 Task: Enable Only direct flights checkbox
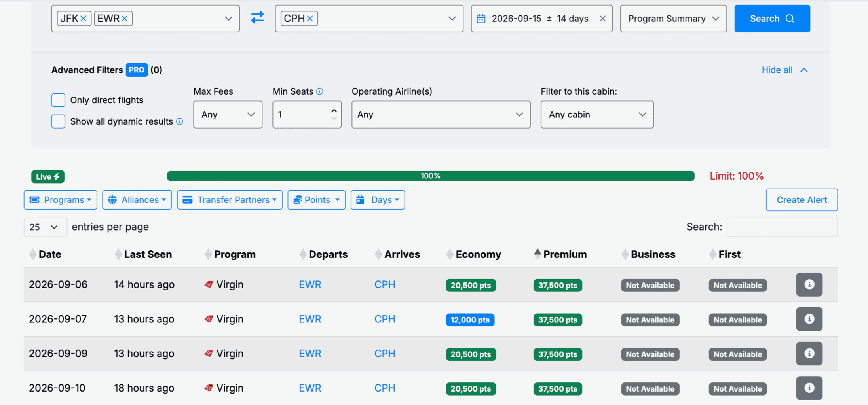(x=58, y=100)
